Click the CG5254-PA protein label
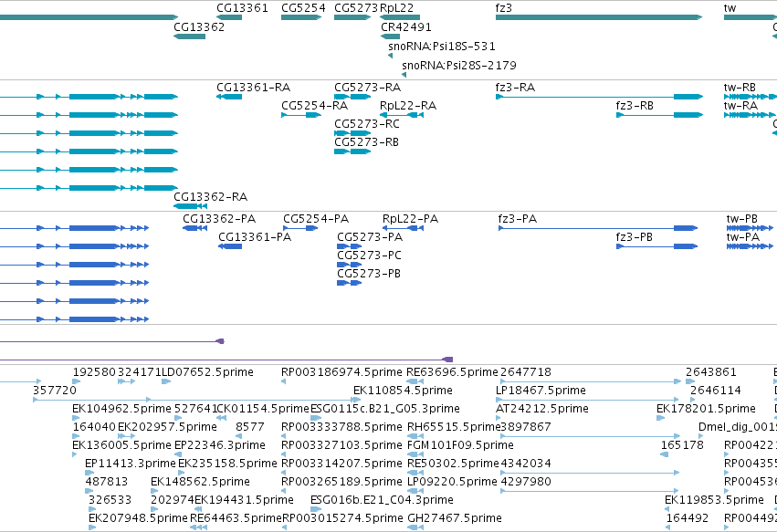This screenshot has width=777, height=532. coord(316,218)
